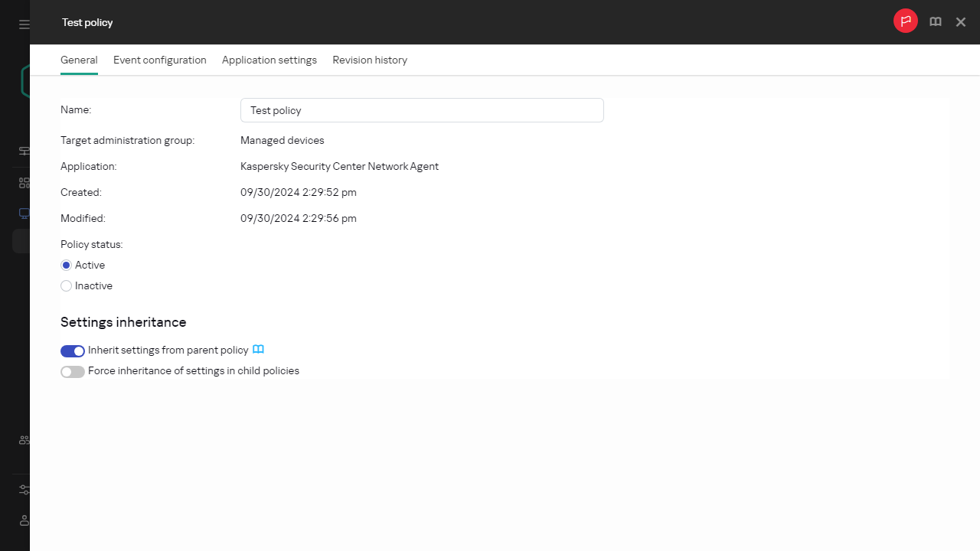Open the settings sliders sidebar icon
980x551 pixels.
tap(24, 490)
